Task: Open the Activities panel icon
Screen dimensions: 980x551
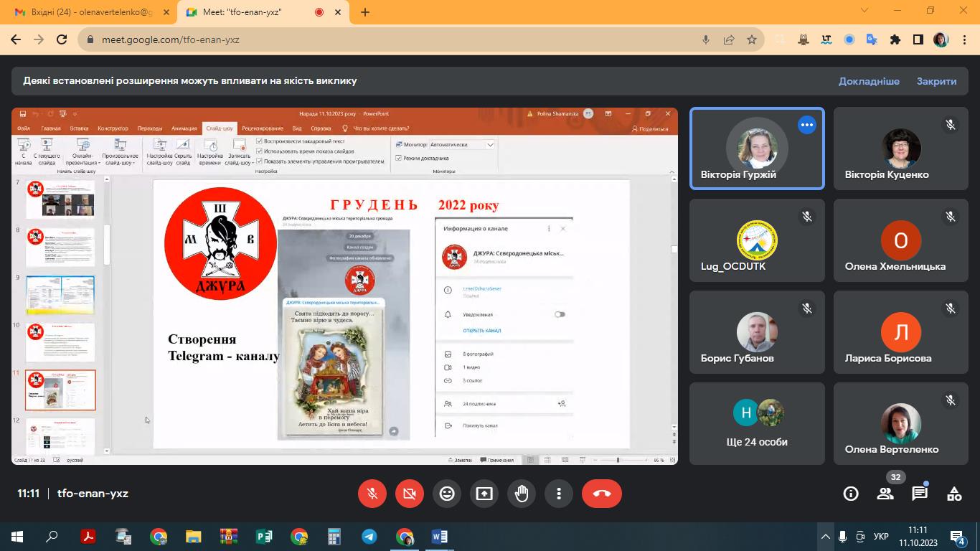Action: pyautogui.click(x=954, y=494)
